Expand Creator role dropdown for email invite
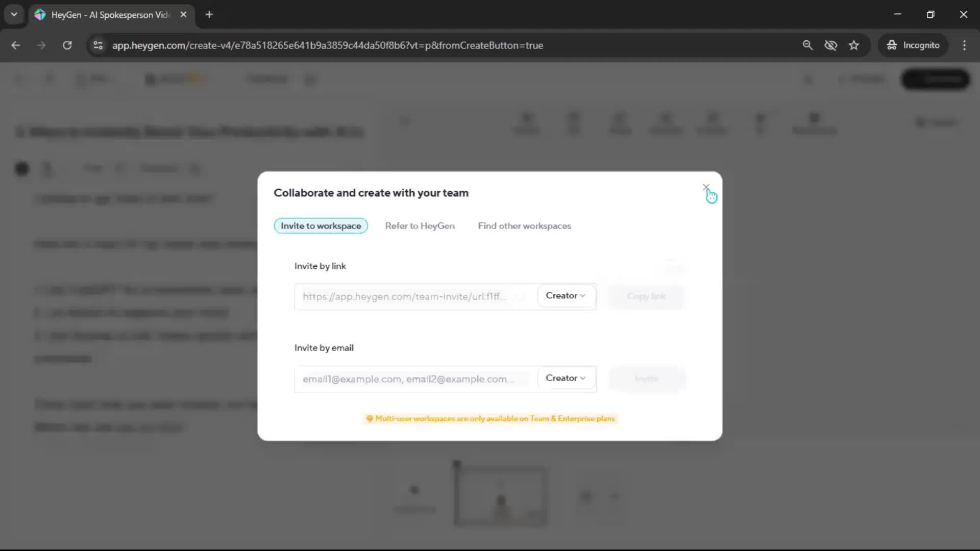980x551 pixels. pos(566,378)
